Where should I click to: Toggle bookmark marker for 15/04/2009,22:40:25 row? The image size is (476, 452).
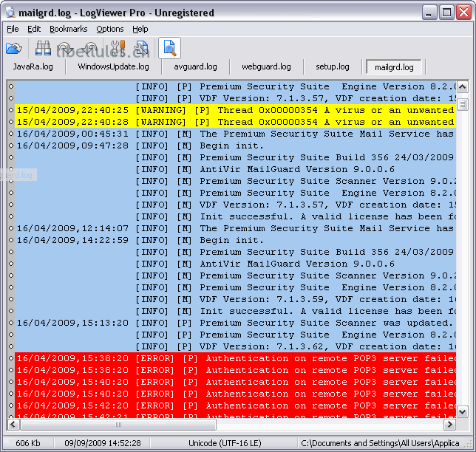click(11, 110)
